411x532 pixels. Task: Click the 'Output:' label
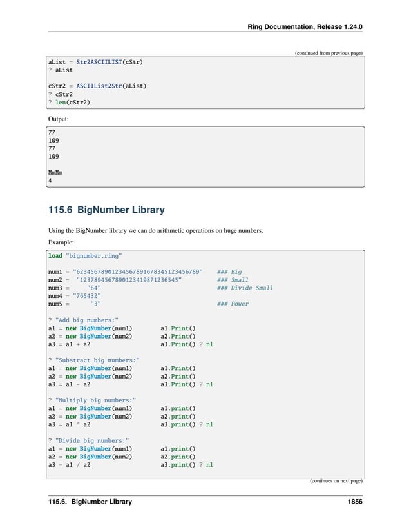(x=58, y=119)
